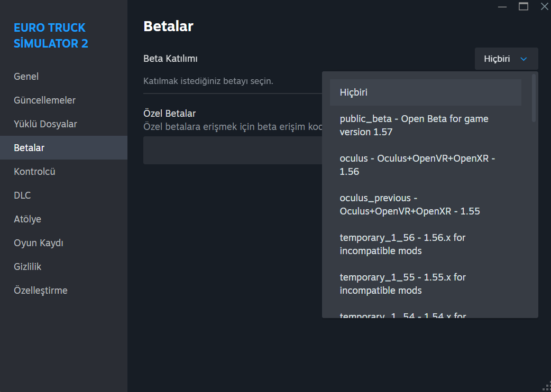Screen dimensions: 551x392
Task: Select public_beta Open Beta version 1.57
Action: point(426,125)
